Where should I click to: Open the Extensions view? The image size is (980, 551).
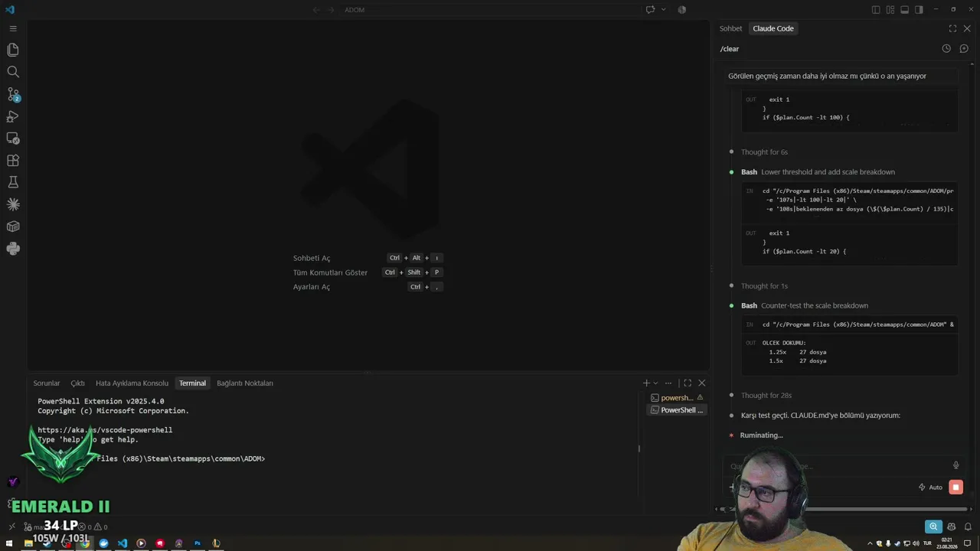(13, 161)
